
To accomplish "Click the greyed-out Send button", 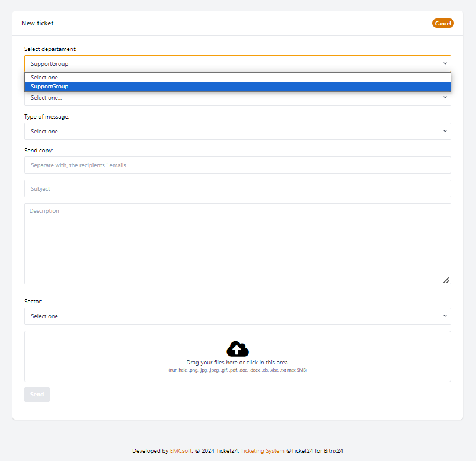I will click(x=37, y=394).
